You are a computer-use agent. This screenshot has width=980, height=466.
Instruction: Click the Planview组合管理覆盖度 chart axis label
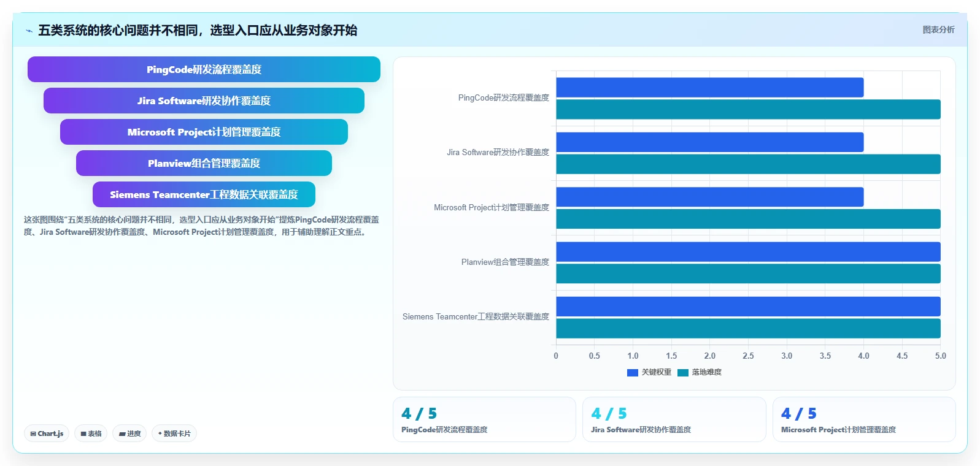tap(505, 262)
